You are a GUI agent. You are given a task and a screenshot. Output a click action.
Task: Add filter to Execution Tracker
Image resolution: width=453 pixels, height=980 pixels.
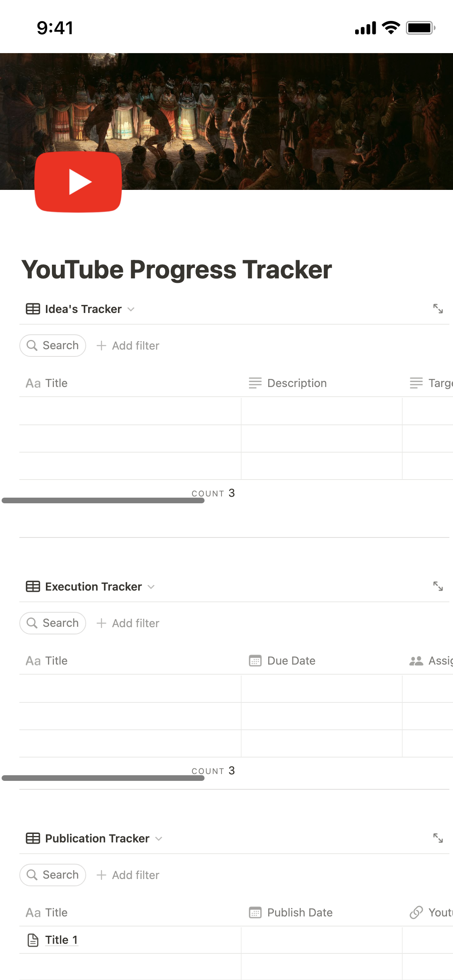(128, 623)
